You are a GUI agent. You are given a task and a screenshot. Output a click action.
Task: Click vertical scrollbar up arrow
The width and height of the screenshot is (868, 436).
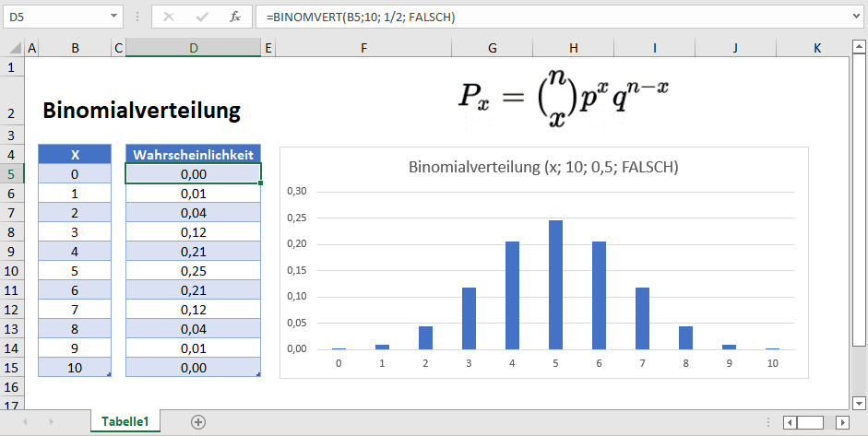(x=859, y=47)
